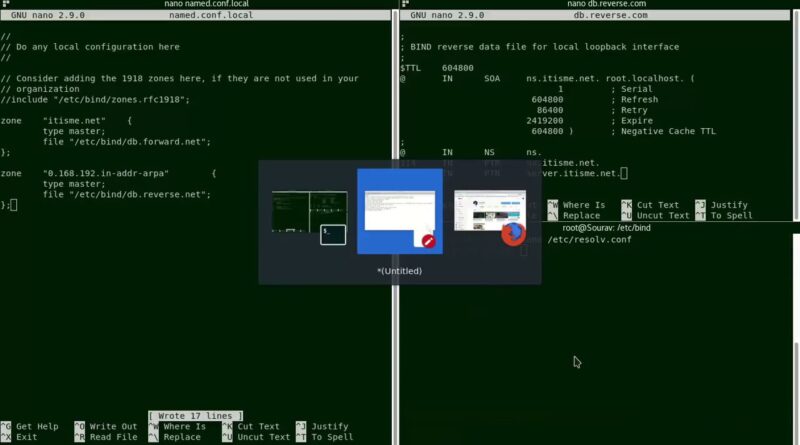Click the Firefox logo badge in switcher
Viewport: 800px width, 445px height.
[513, 234]
